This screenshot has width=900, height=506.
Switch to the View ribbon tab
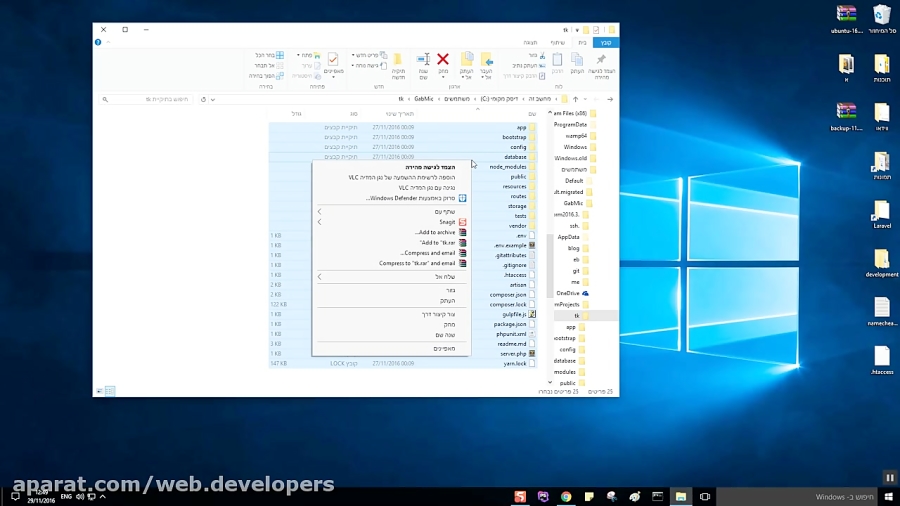point(530,43)
